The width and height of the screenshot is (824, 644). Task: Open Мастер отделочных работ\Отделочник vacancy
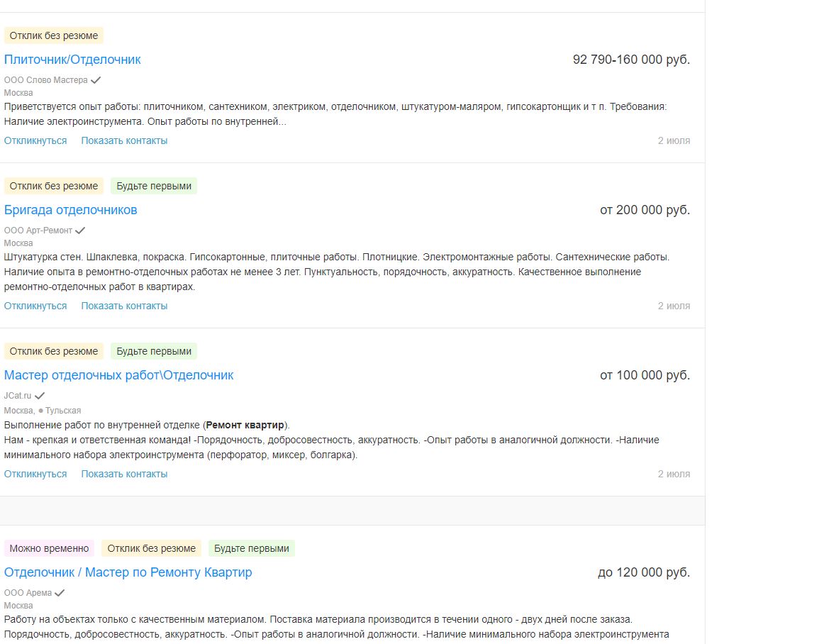[x=118, y=375]
